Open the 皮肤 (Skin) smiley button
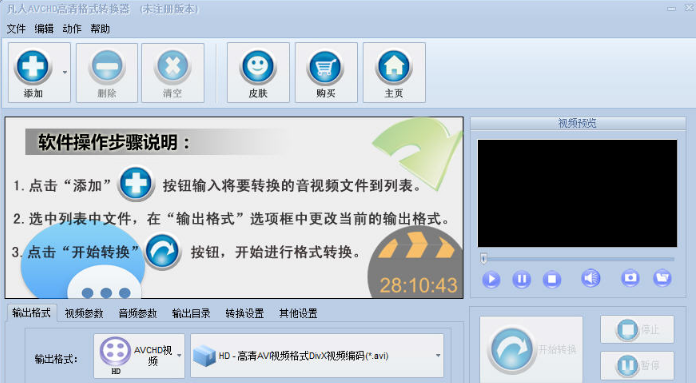This screenshot has width=696, height=383. point(258,73)
